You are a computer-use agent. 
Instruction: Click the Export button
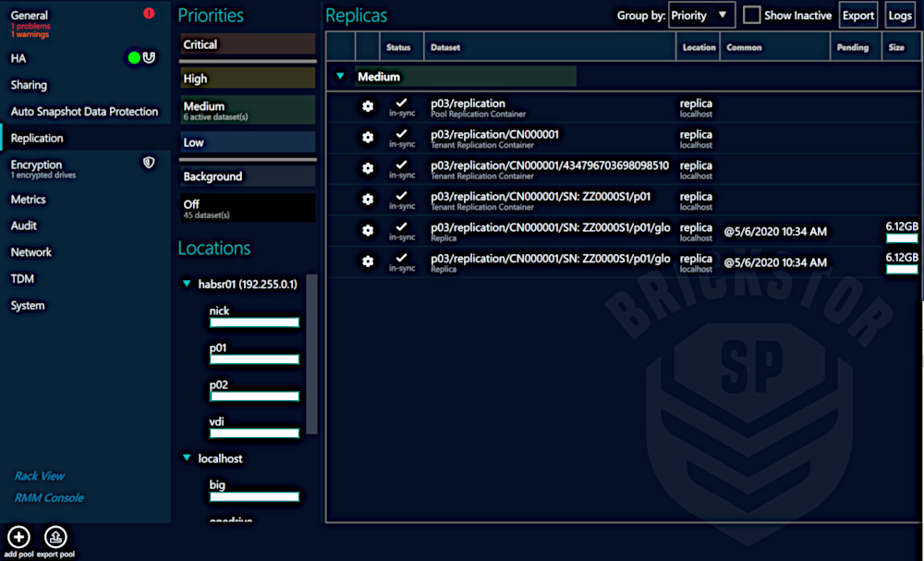(x=858, y=15)
